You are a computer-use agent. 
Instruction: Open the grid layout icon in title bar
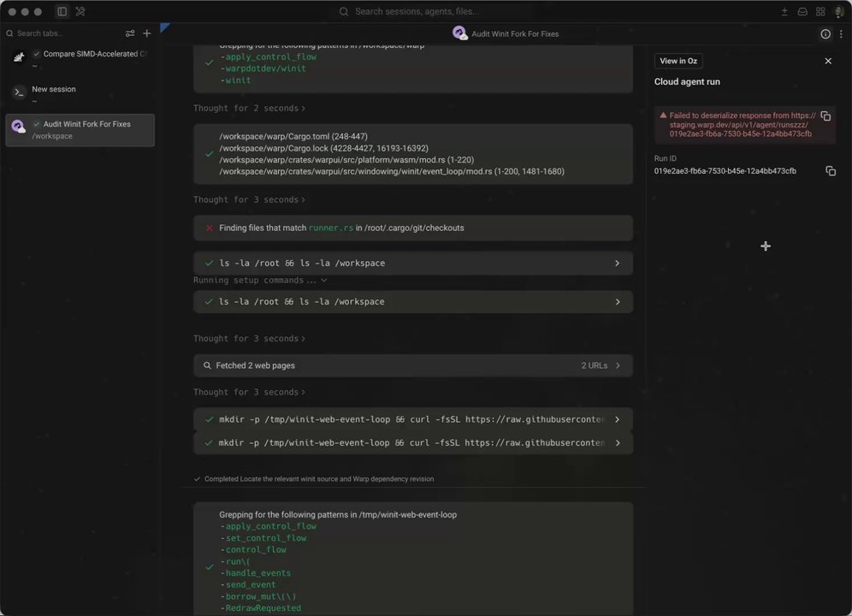click(820, 11)
